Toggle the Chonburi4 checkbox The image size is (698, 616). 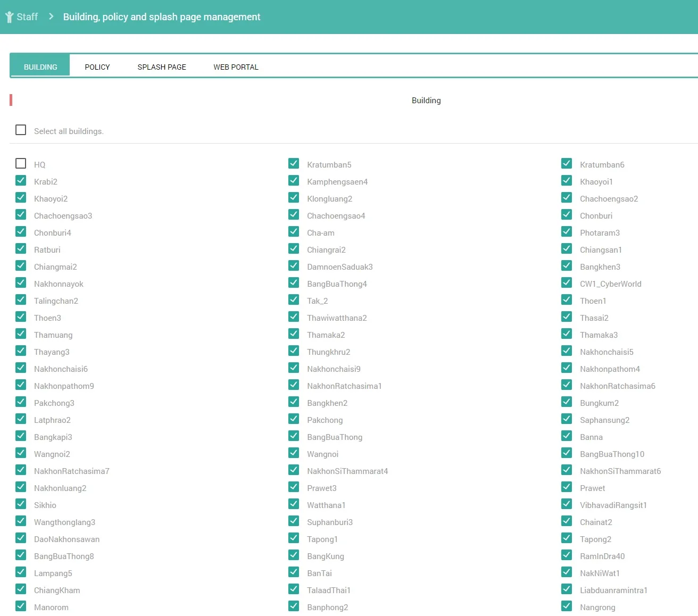21,231
